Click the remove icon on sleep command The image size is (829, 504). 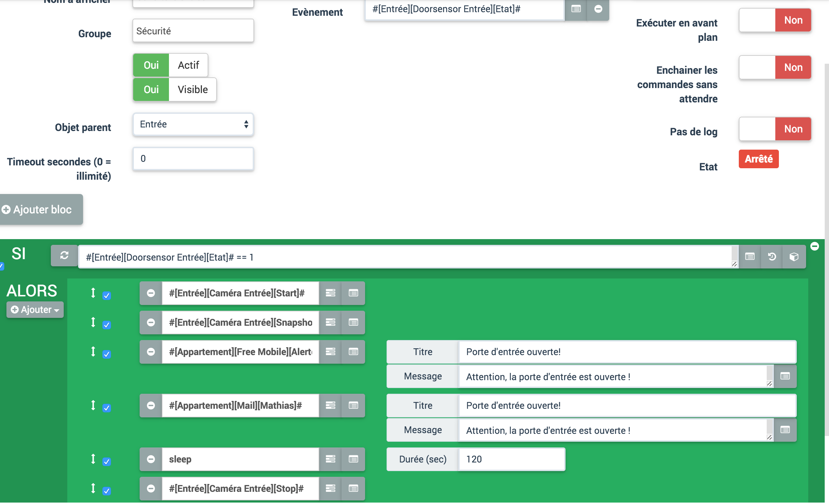click(x=150, y=460)
